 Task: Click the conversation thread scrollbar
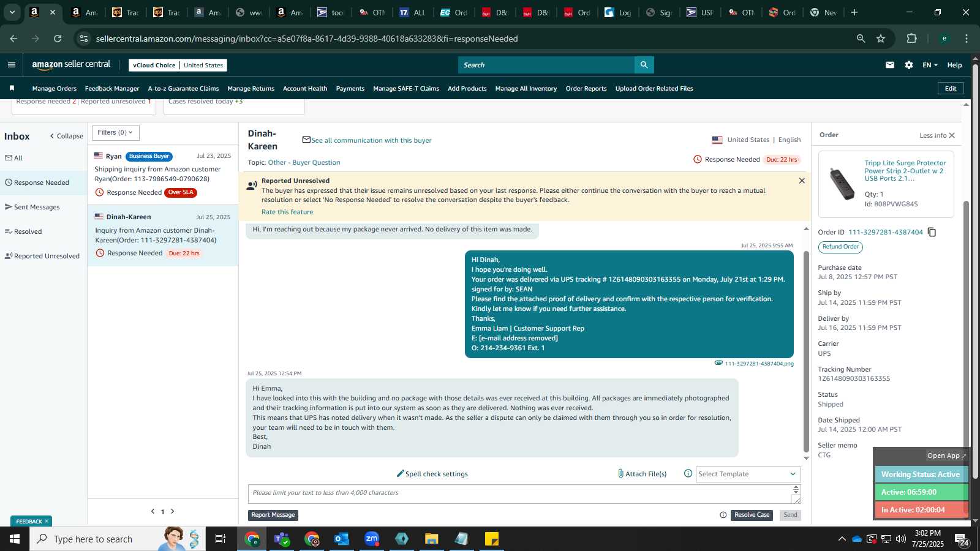[x=806, y=350]
